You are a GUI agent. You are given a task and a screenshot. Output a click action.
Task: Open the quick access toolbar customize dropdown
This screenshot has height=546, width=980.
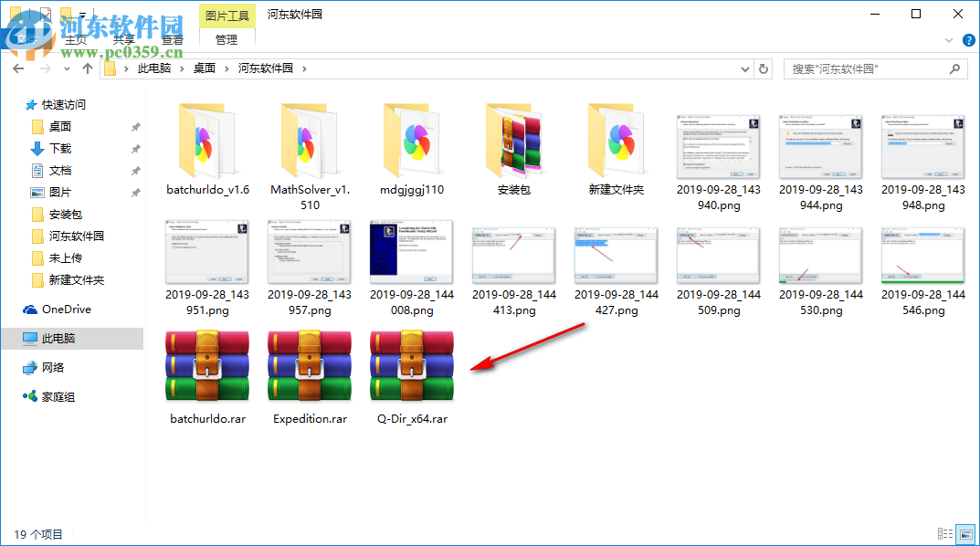pos(84,14)
